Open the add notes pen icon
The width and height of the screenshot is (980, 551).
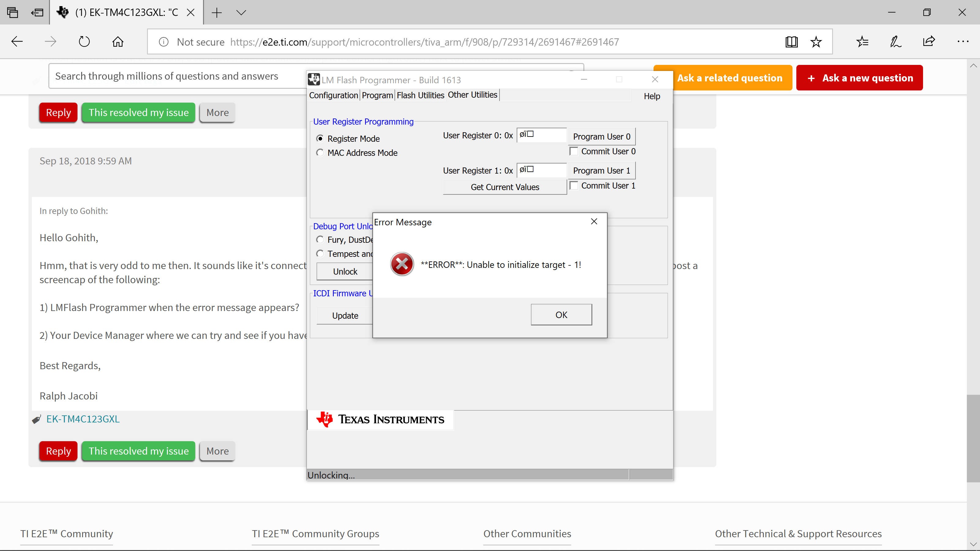(895, 41)
